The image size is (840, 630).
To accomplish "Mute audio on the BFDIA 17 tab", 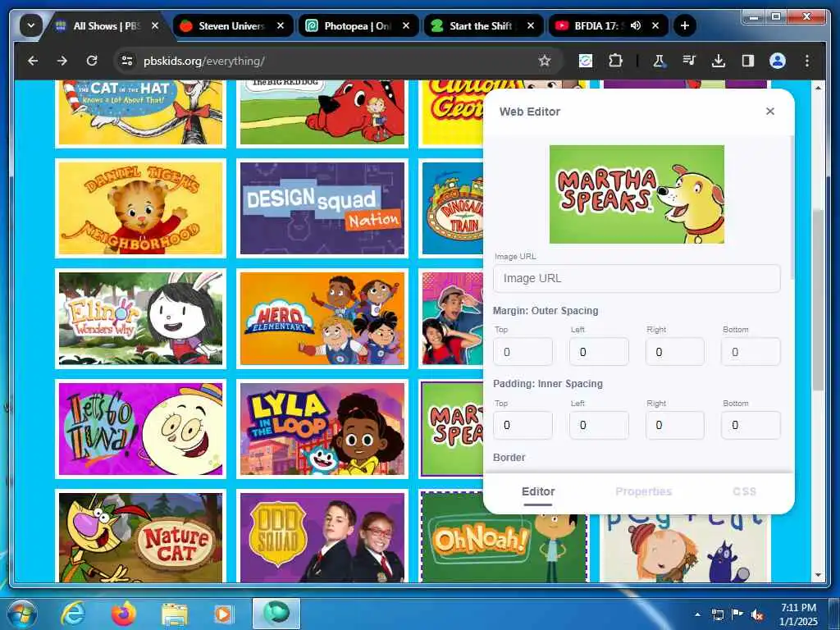I will [636, 25].
